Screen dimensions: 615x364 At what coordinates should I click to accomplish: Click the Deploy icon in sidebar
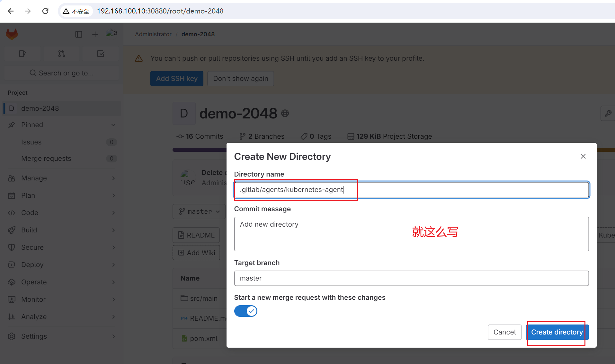point(12,265)
